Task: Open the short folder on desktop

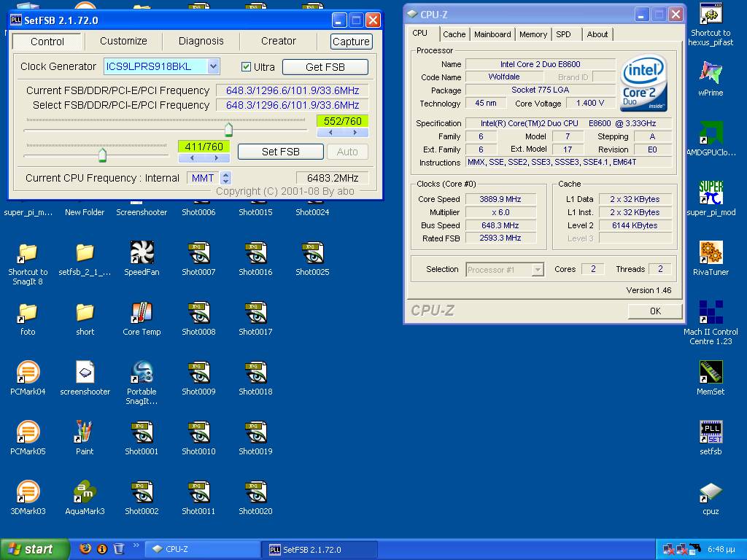Action: coord(85,312)
